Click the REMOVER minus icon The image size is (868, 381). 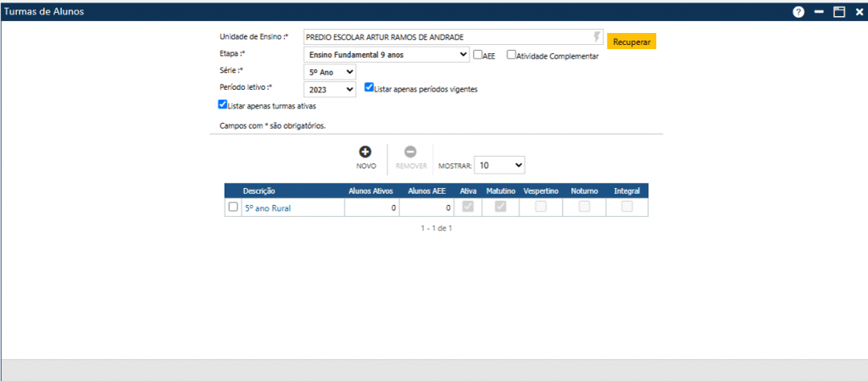(x=411, y=151)
